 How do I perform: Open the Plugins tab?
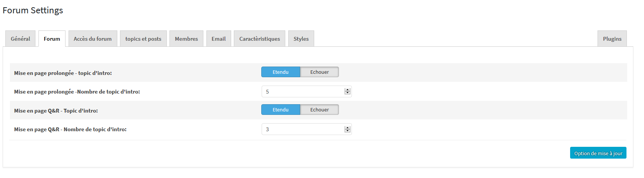pyautogui.click(x=612, y=39)
